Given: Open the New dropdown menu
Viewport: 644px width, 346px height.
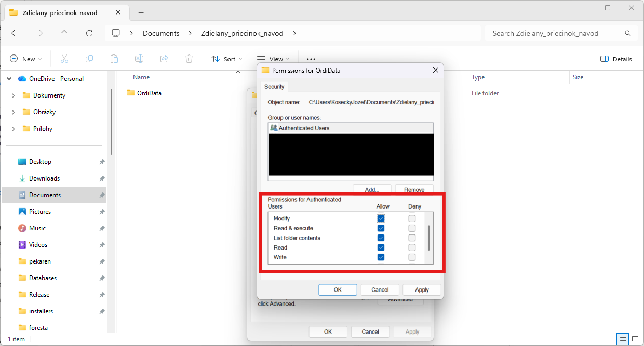Looking at the screenshot, I should [26, 59].
